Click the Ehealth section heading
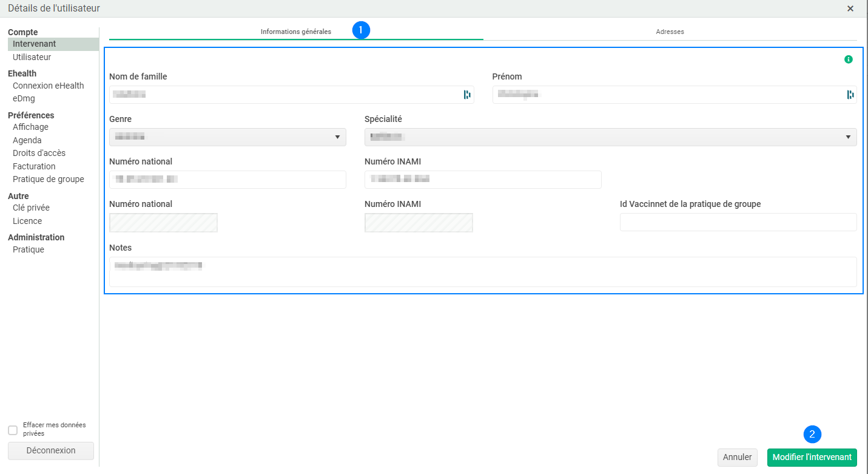Viewport: 868px width, 474px height. tap(22, 74)
